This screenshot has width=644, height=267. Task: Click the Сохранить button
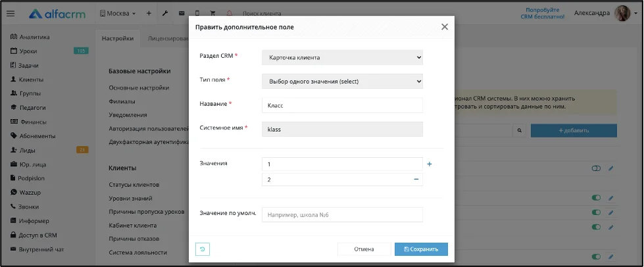[x=421, y=249]
